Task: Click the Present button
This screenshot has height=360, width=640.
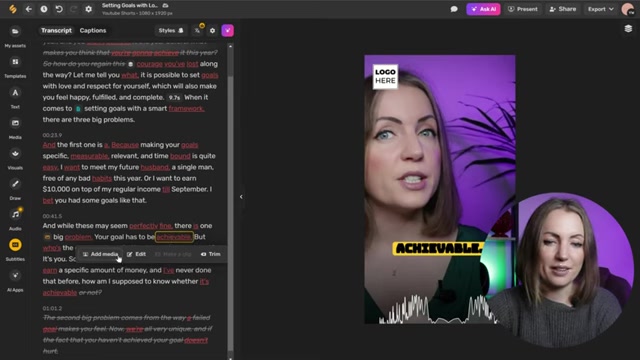Action: point(523,9)
